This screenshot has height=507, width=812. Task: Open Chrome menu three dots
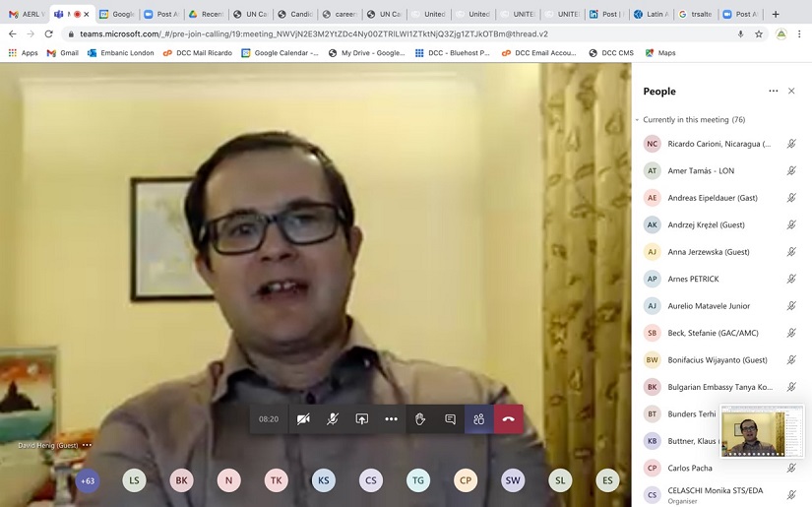coord(799,33)
